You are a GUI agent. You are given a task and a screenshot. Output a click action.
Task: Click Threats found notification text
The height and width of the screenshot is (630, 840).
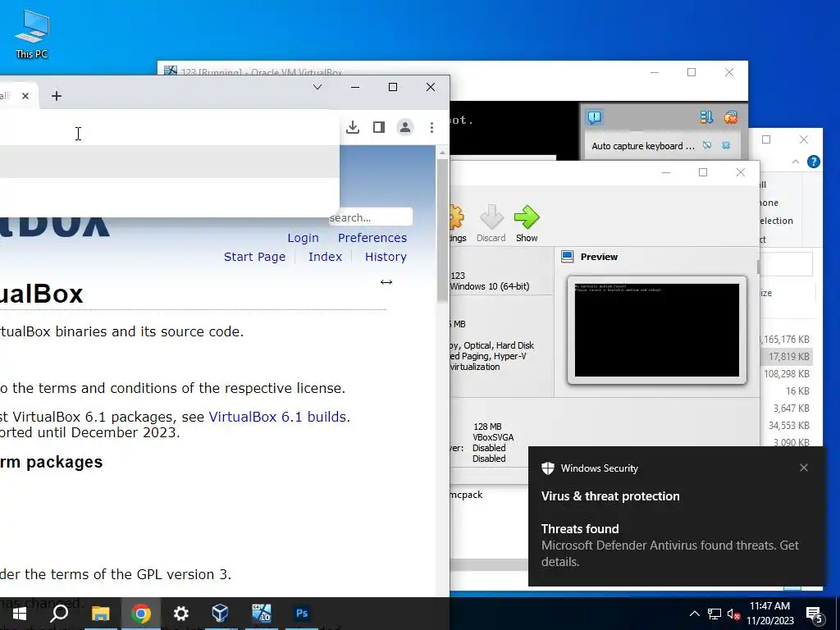[580, 529]
